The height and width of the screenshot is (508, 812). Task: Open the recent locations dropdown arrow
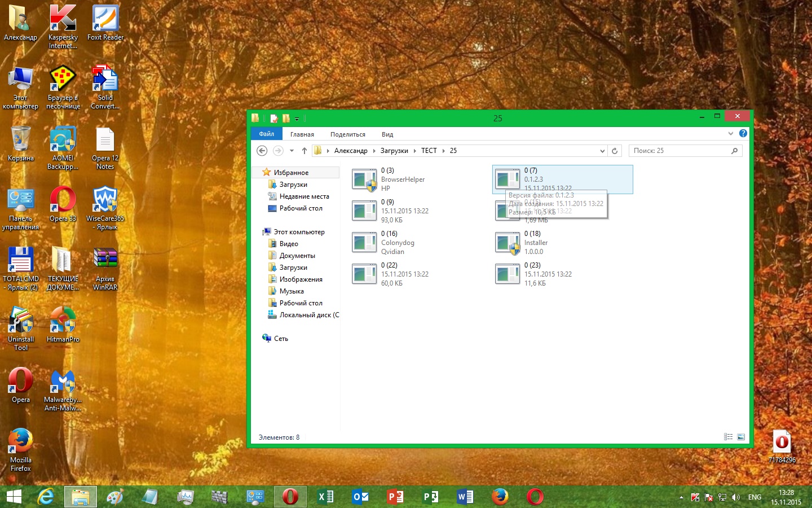click(292, 151)
